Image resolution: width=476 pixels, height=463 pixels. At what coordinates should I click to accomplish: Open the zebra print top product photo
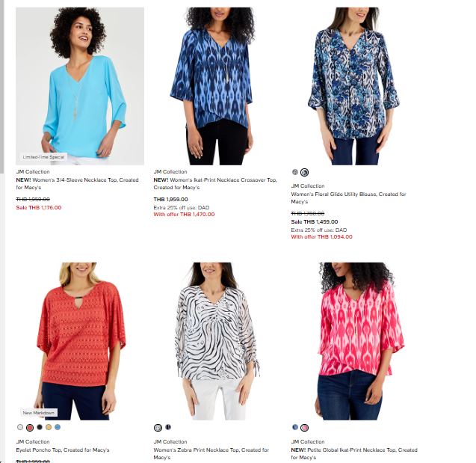click(x=217, y=341)
